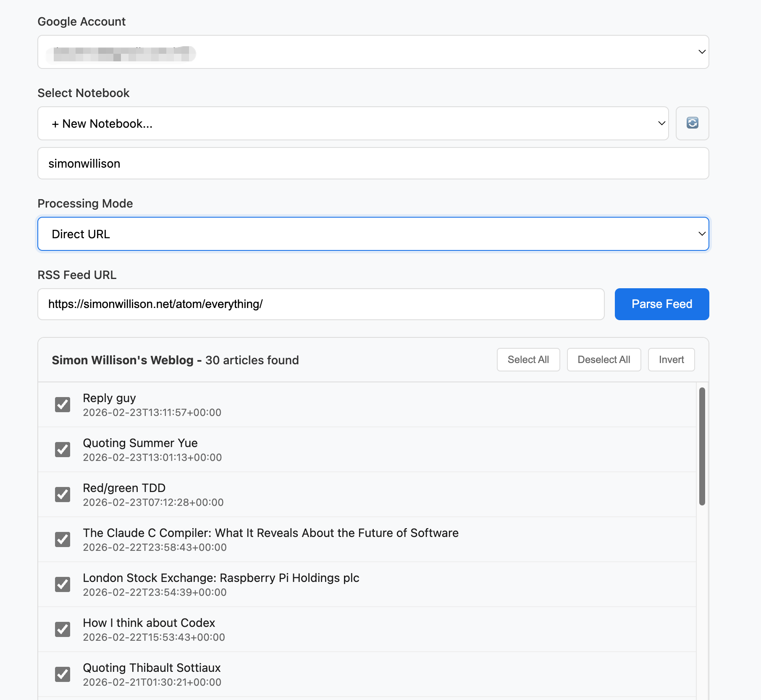Uncheck the Quoting Summer Yue article

pos(63,450)
